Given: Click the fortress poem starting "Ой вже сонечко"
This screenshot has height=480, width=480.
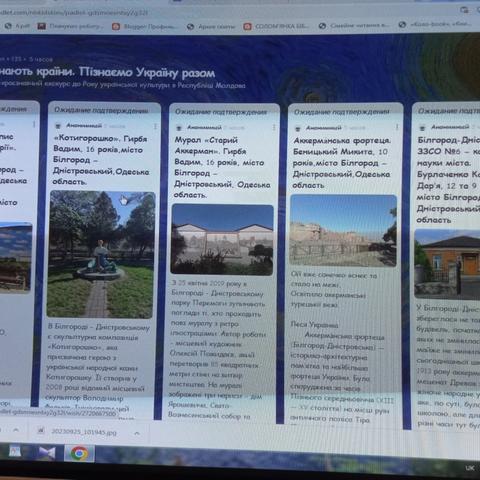Looking at the screenshot, I should 333,289.
